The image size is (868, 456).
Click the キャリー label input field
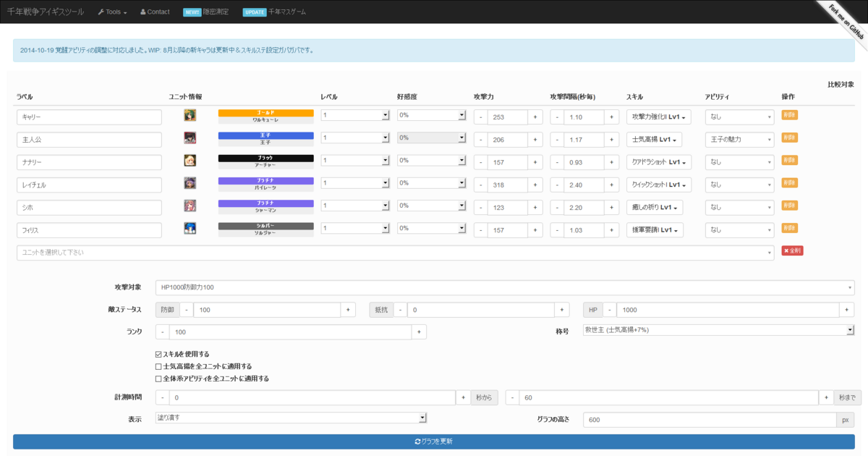pyautogui.click(x=89, y=117)
